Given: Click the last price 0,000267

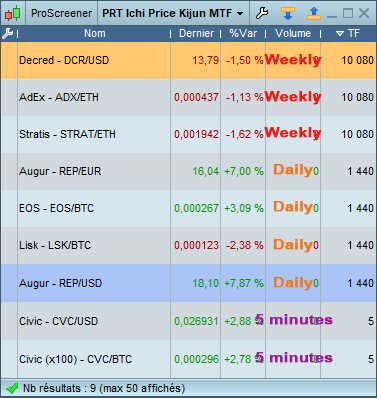Looking at the screenshot, I should click(x=196, y=208).
